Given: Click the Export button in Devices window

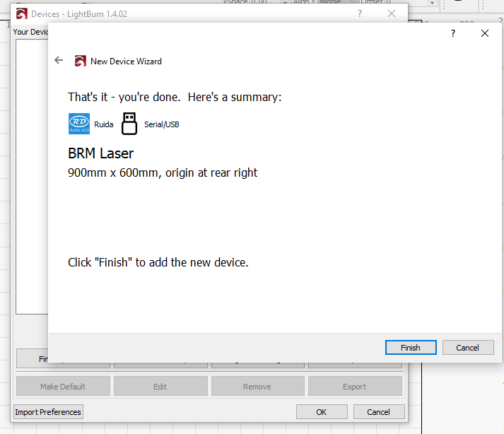Looking at the screenshot, I should point(355,386).
